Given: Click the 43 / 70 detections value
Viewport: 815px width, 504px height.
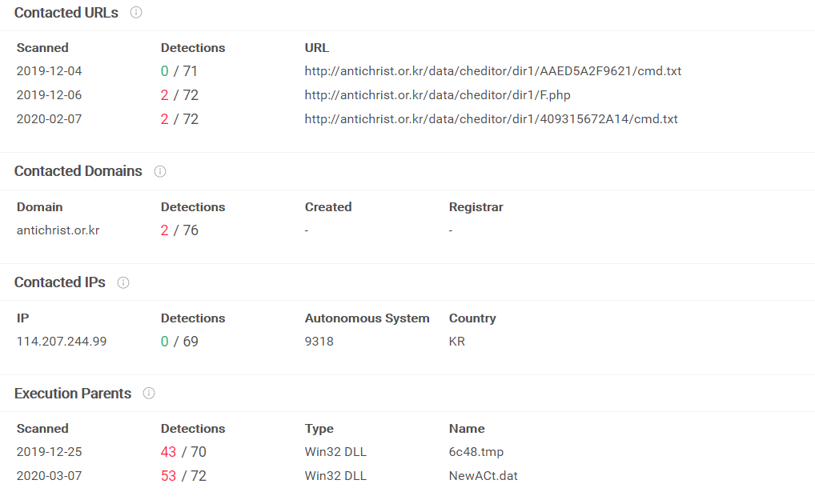Looking at the screenshot, I should click(183, 452).
